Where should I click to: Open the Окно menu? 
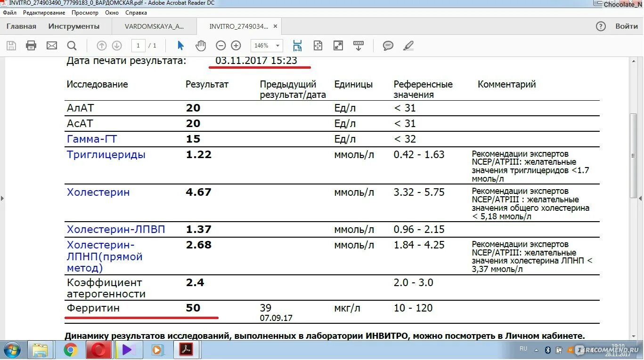112,13
